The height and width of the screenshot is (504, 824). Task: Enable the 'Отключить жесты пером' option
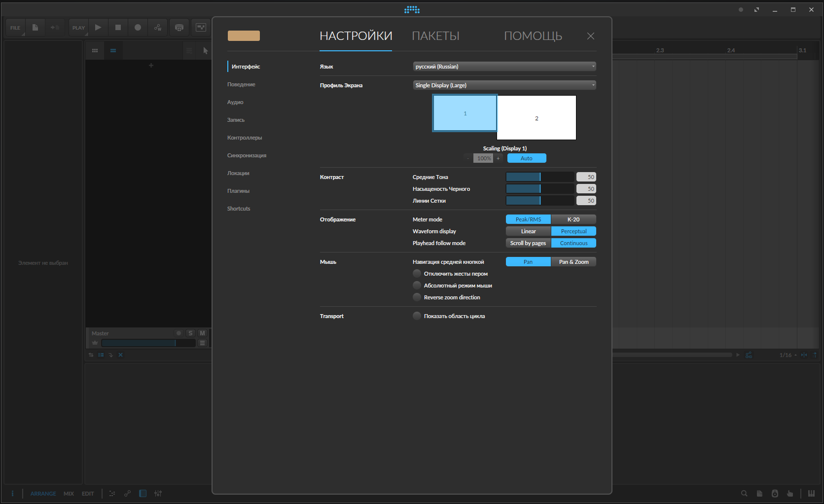[417, 274]
